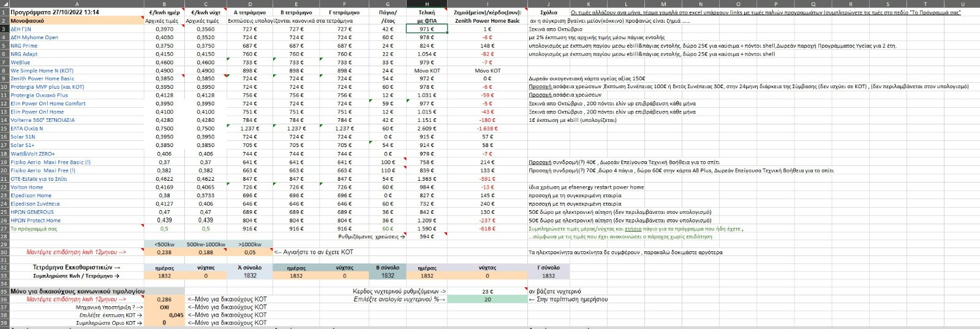This screenshot has height=329, width=980.
Task: Open Fisiko Aerio Maxi Free Basic (!) link
Action: pyautogui.click(x=50, y=162)
